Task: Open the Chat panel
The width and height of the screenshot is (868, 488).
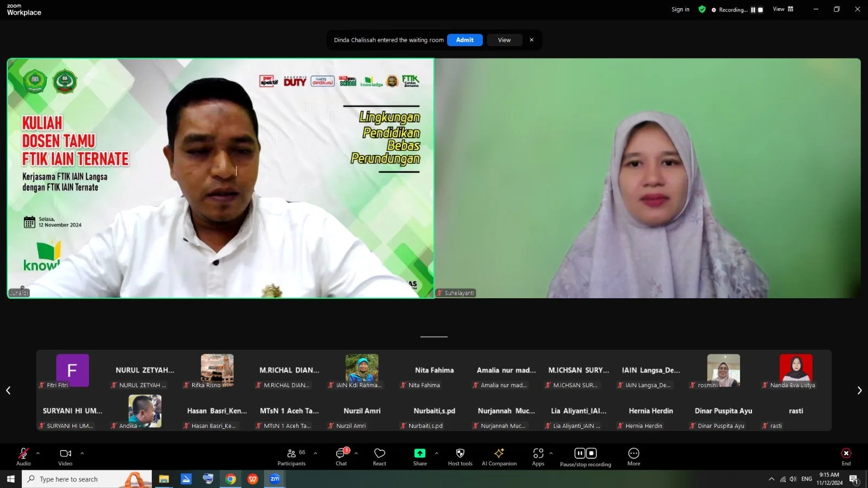Action: pos(341,457)
